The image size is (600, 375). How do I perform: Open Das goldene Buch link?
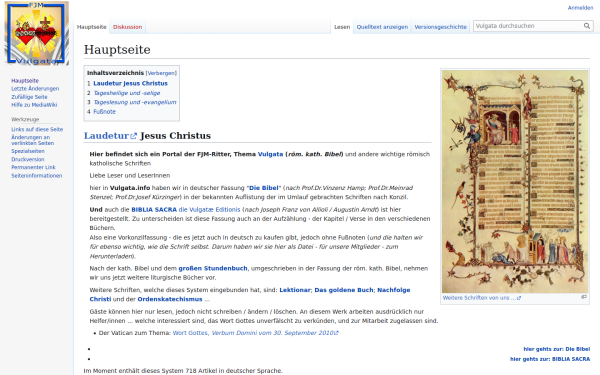[344, 290]
